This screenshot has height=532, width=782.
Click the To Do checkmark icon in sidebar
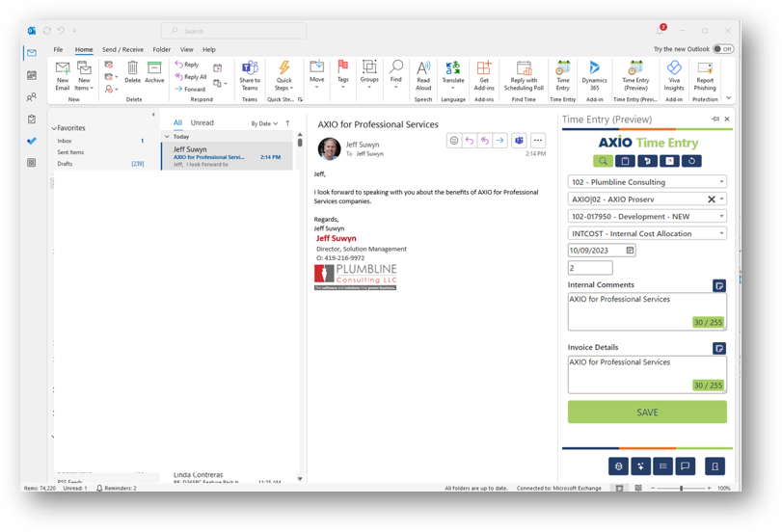coord(32,141)
